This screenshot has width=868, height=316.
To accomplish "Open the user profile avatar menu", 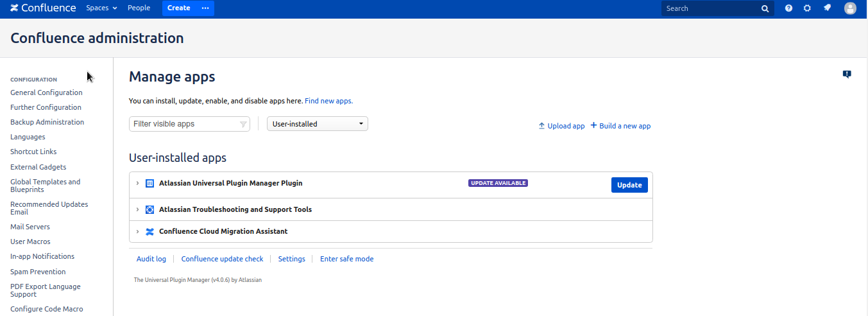I will pos(850,8).
